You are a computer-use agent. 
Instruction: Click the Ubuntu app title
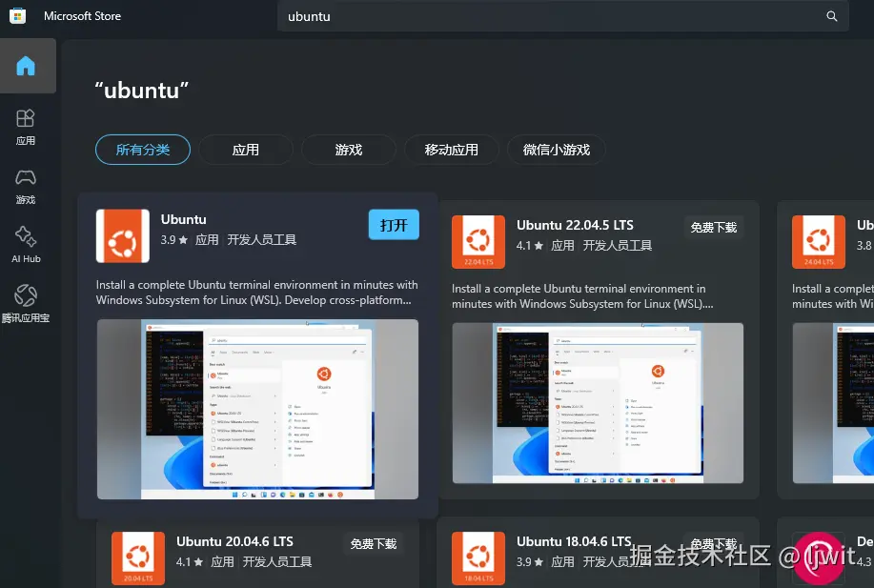coord(183,219)
